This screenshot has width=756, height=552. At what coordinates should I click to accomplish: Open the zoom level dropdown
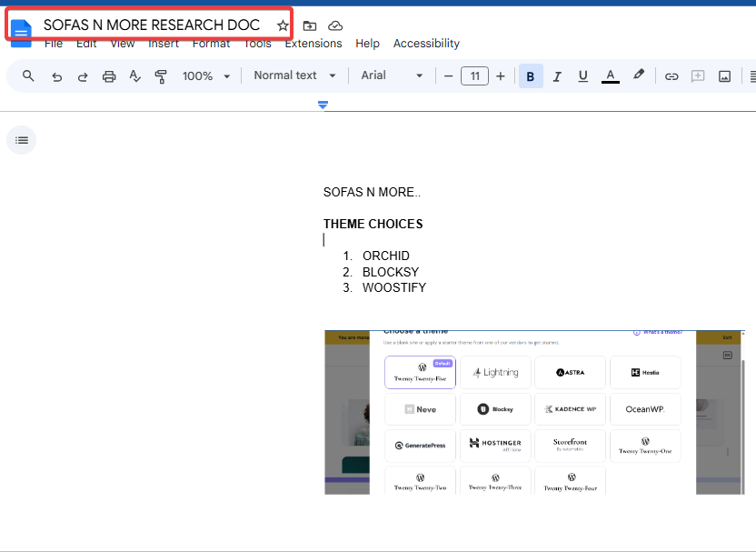(x=206, y=76)
